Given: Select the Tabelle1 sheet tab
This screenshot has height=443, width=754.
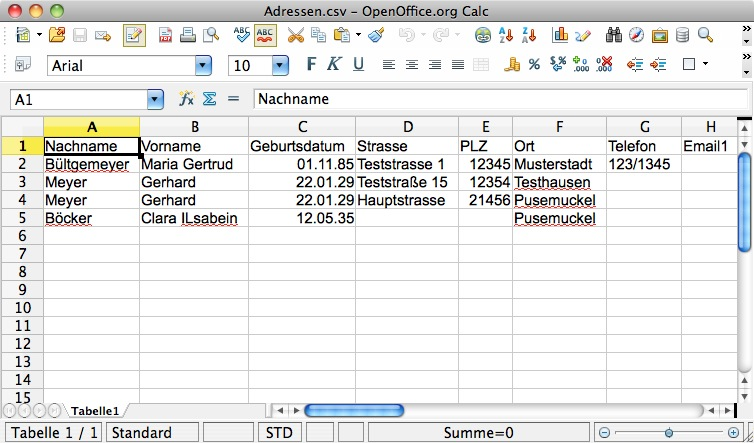Looking at the screenshot, I should click(95, 410).
